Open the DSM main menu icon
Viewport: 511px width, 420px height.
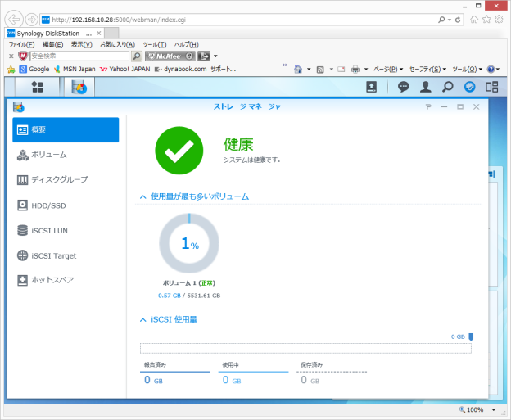[x=37, y=87]
